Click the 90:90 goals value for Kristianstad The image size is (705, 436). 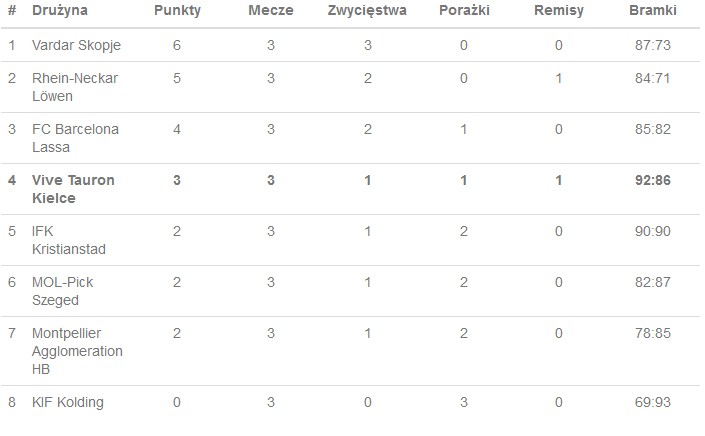point(652,231)
